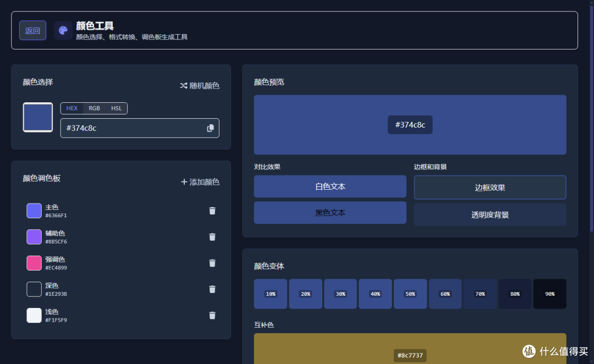Delete the 深色 palette entry

pos(212,289)
